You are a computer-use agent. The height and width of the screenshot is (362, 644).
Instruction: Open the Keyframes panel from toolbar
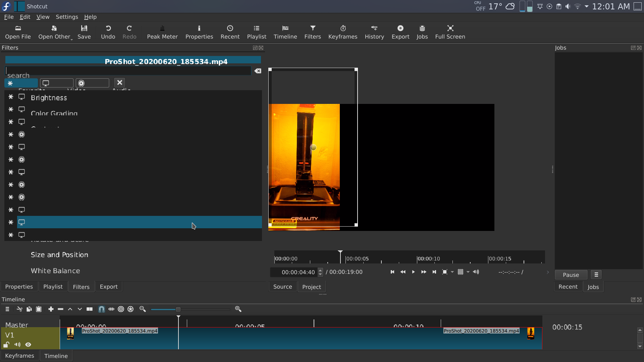click(343, 32)
